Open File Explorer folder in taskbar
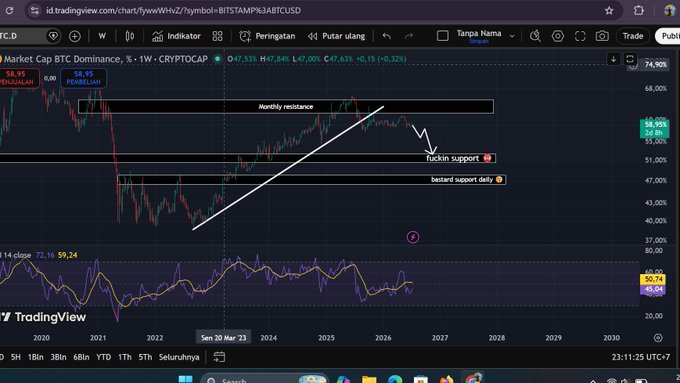 [x=369, y=379]
